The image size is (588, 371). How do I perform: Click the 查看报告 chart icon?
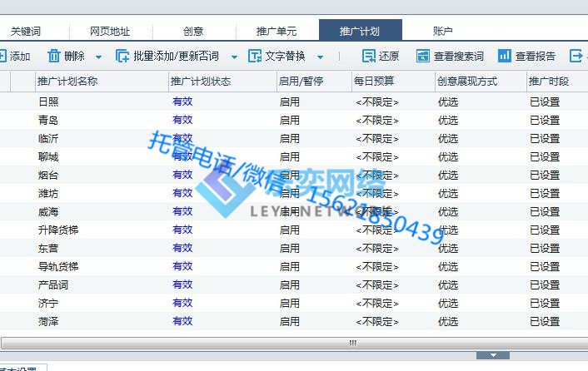point(505,57)
